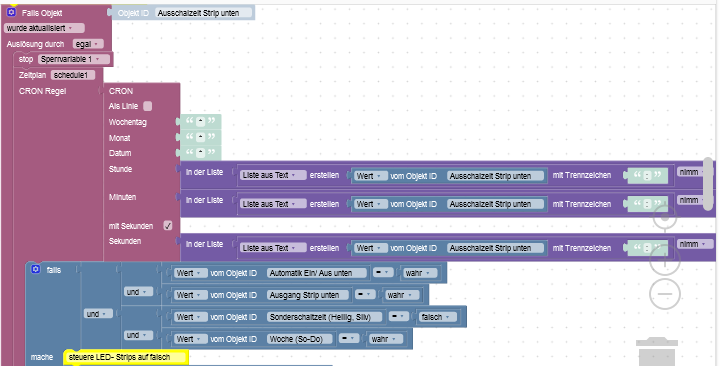Click the CRON Regel label
This screenshot has width=721, height=366.
point(42,91)
